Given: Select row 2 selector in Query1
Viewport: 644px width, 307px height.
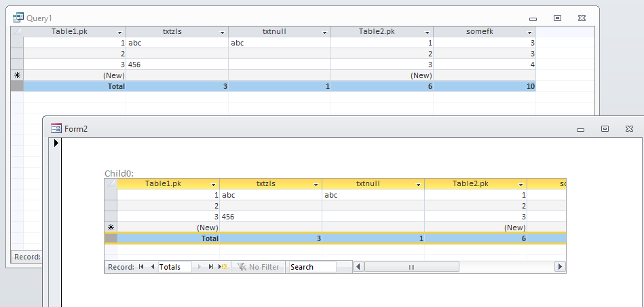Looking at the screenshot, I should tap(17, 54).
